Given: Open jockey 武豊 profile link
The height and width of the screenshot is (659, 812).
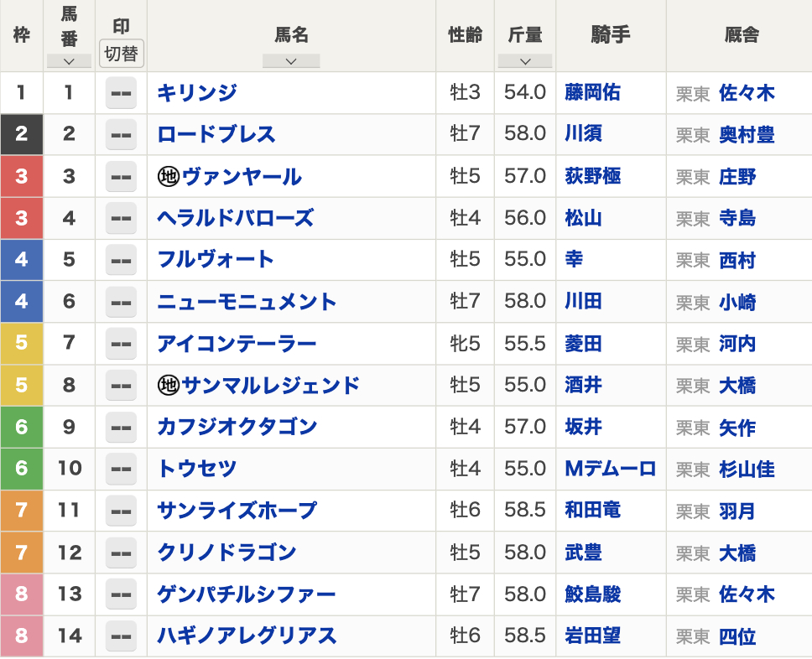Looking at the screenshot, I should (x=583, y=553).
